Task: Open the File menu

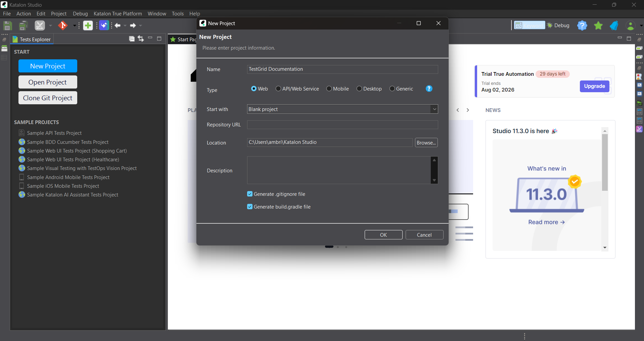Action: coord(7,14)
